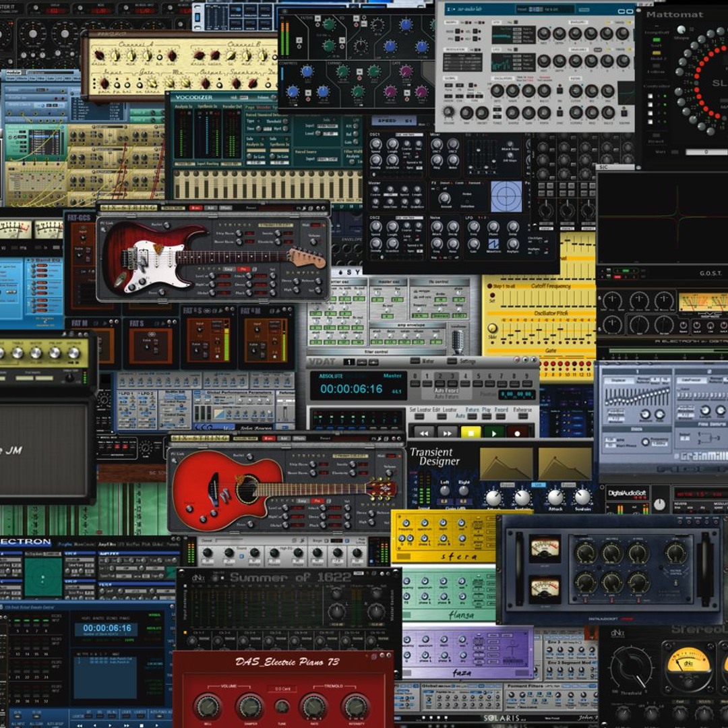Start playback with VDAT green play button
Screen dimensions: 728x728
pos(494,433)
